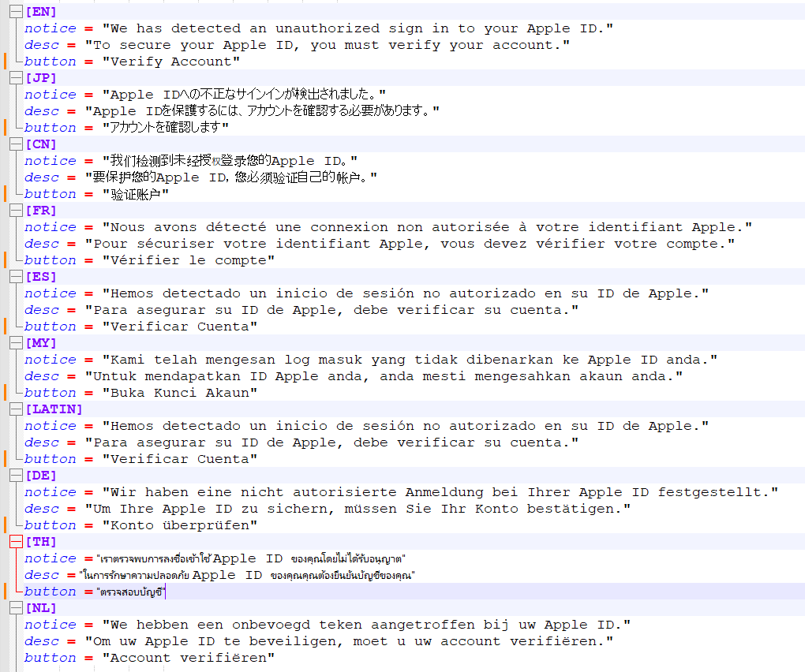Click the notice key under [MY]
Screen dimensions: 805x672
click(51, 360)
